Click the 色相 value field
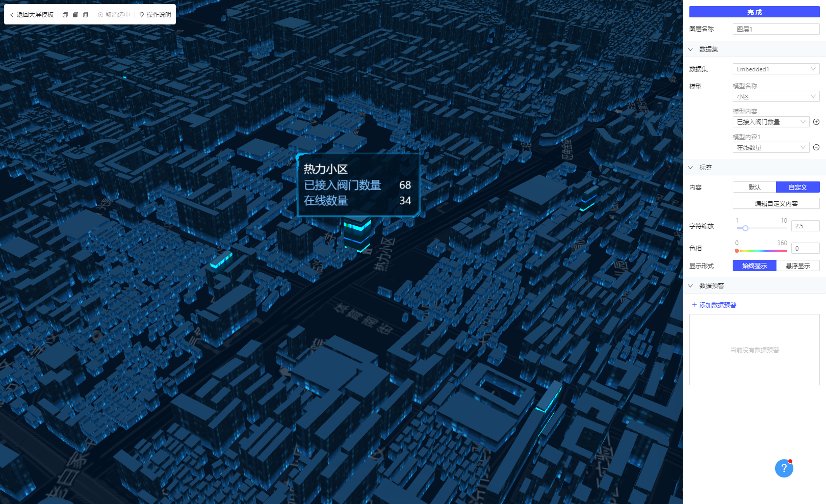Viewport: 826px width, 504px height. 805,248
